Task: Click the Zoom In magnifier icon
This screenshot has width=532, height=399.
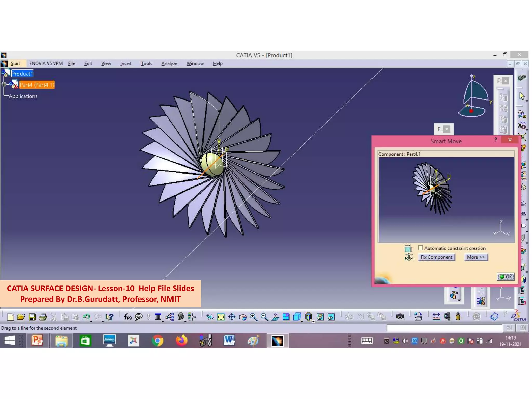Action: [253, 317]
